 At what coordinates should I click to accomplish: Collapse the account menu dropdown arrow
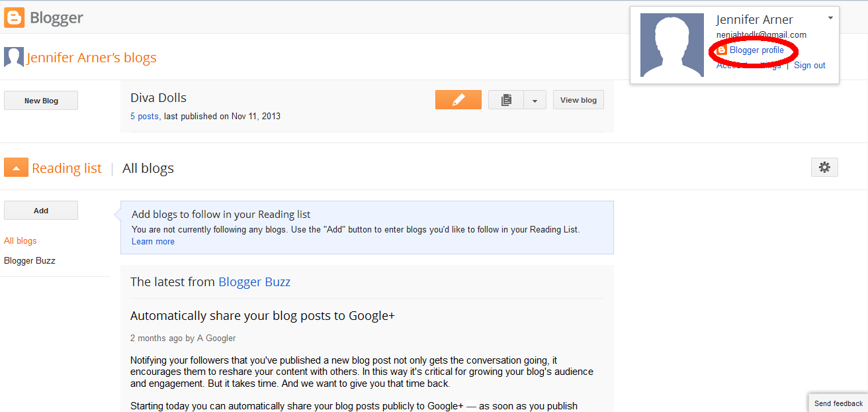[830, 18]
